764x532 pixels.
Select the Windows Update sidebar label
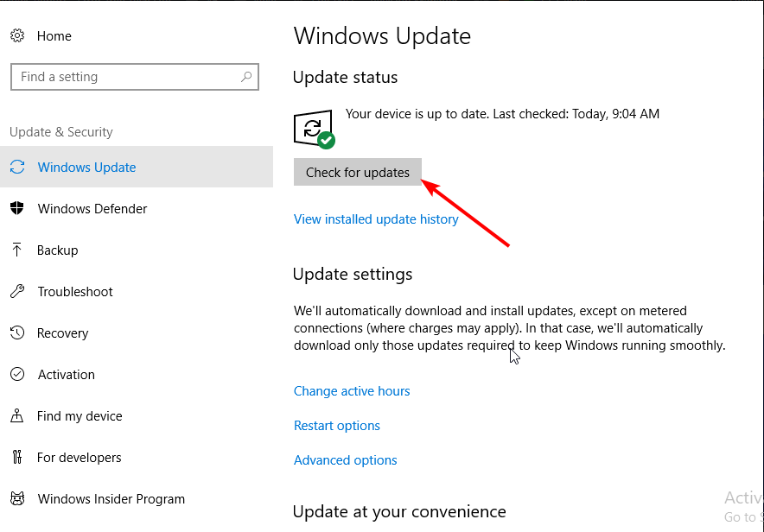[x=86, y=168]
